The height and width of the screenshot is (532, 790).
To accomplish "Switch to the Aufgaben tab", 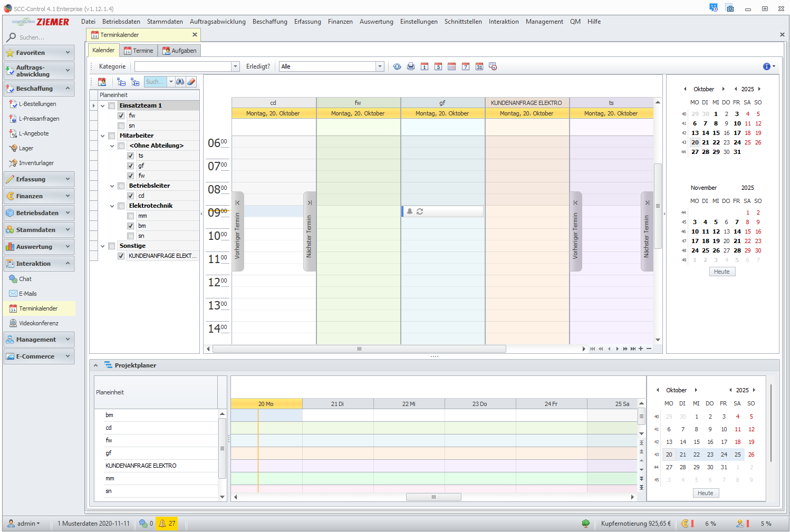I will [179, 51].
